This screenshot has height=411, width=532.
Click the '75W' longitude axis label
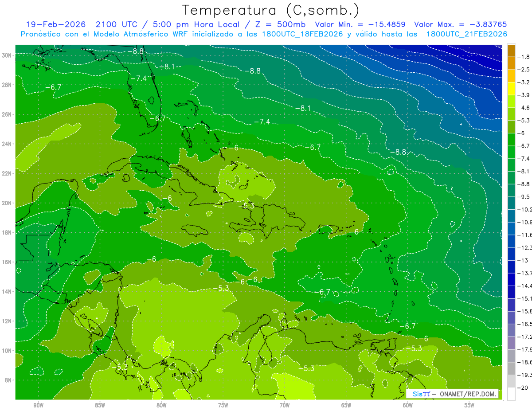tap(223, 406)
